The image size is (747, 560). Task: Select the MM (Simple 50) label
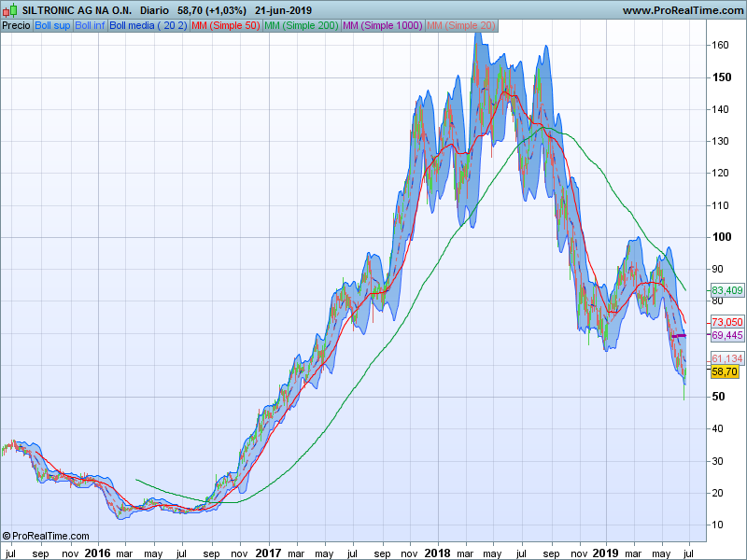pos(226,26)
